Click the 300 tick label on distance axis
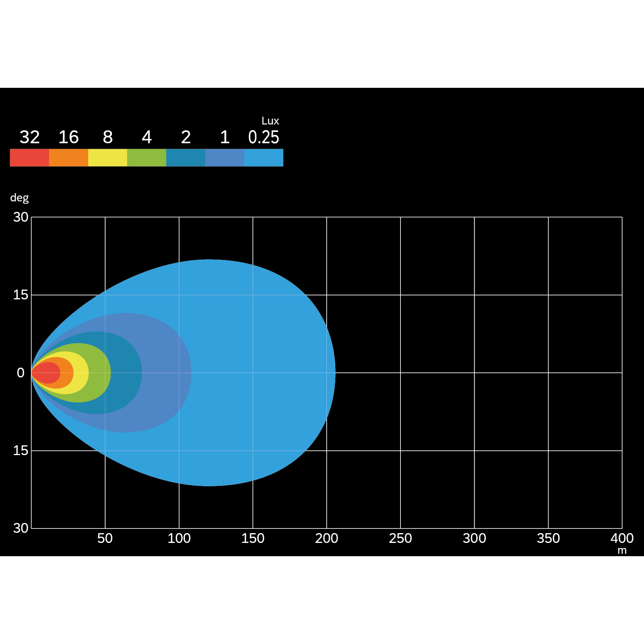The height and width of the screenshot is (644, 644). pyautogui.click(x=474, y=538)
